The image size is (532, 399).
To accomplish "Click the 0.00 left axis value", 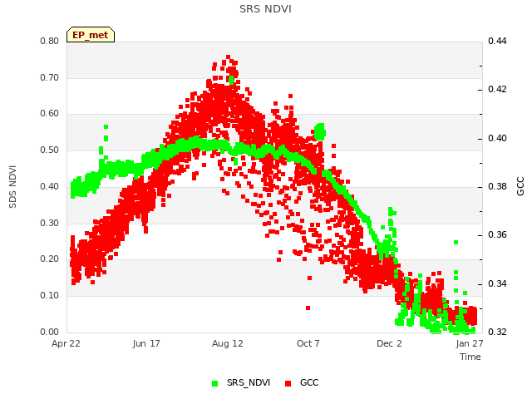I will (x=50, y=332).
